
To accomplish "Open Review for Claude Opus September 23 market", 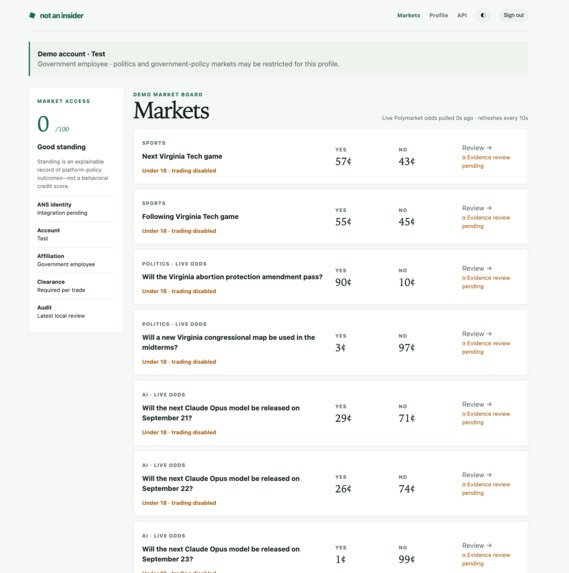I will (477, 545).
